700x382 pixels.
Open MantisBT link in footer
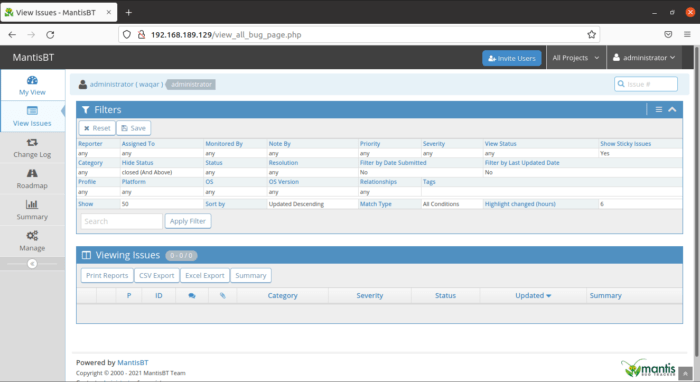point(133,362)
